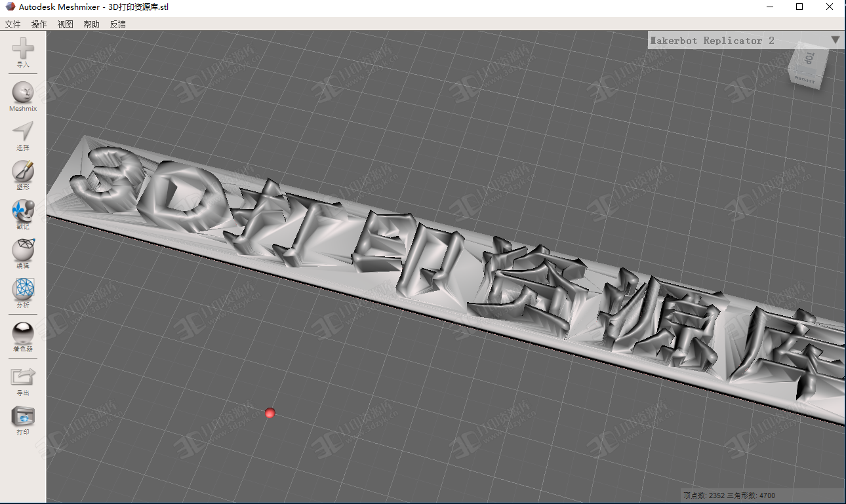Open the Meshmix tool

pyautogui.click(x=23, y=92)
